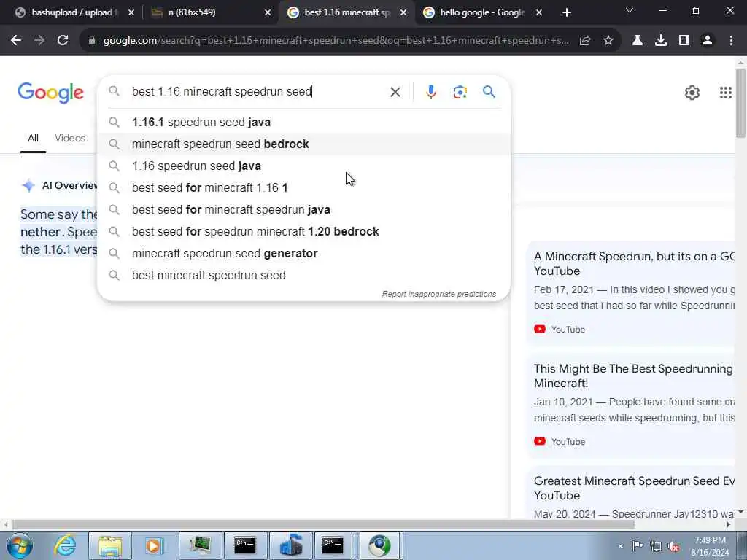Bookmark this page with the star icon
This screenshot has height=560, width=747.
608,41
